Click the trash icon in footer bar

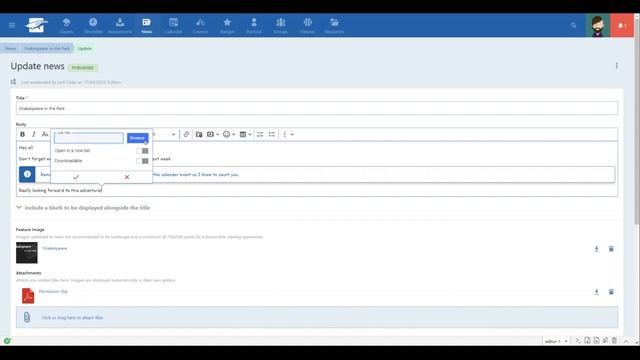point(614,341)
